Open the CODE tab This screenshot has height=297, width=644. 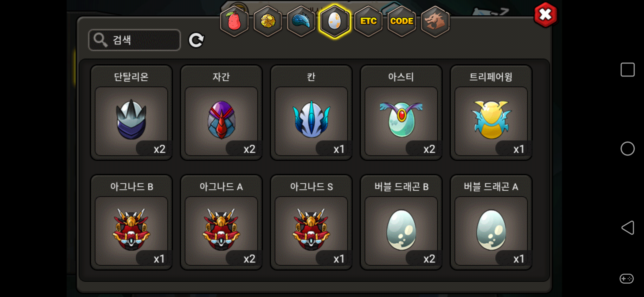[402, 21]
